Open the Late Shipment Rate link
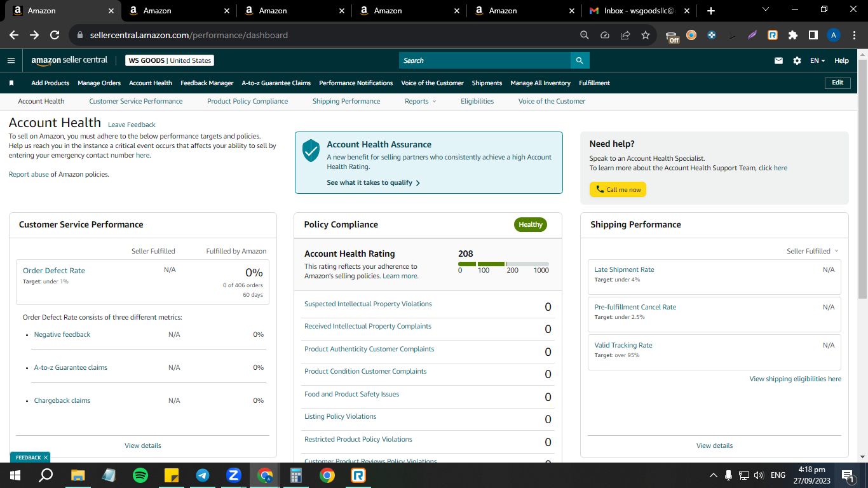The width and height of the screenshot is (868, 488). tap(625, 269)
